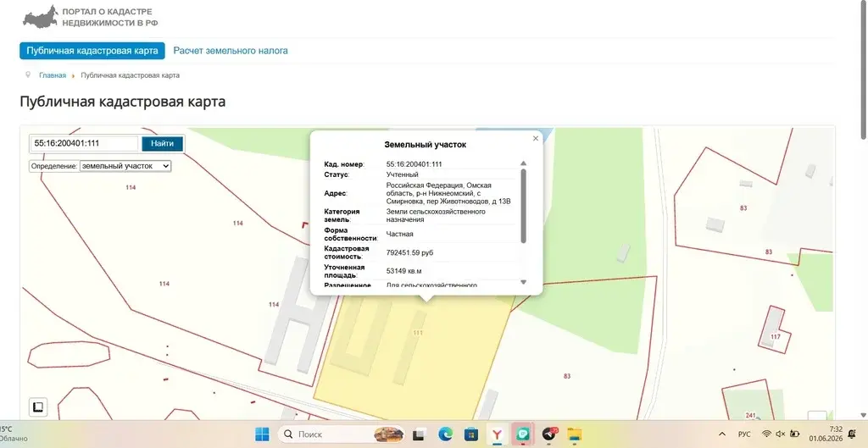Click the breadcrumb location pin icon

pyautogui.click(x=28, y=75)
